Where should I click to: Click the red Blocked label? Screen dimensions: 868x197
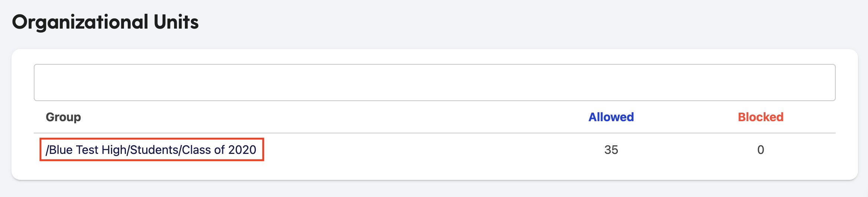(x=760, y=117)
